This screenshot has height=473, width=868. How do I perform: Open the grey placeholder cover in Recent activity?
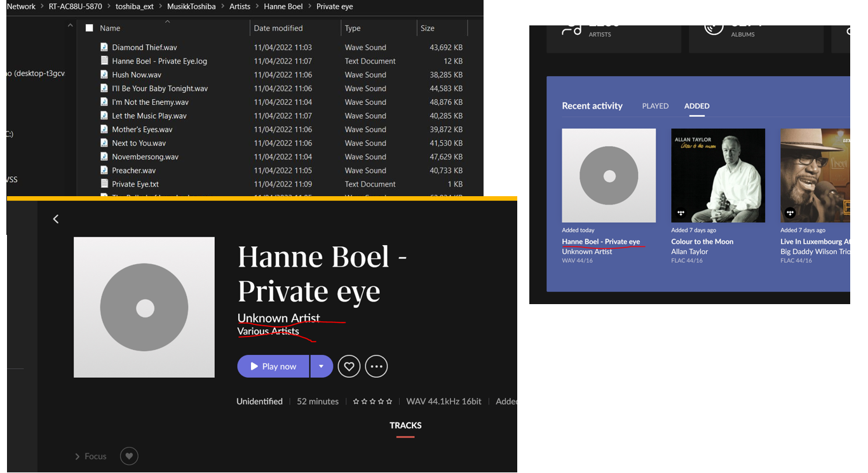609,176
